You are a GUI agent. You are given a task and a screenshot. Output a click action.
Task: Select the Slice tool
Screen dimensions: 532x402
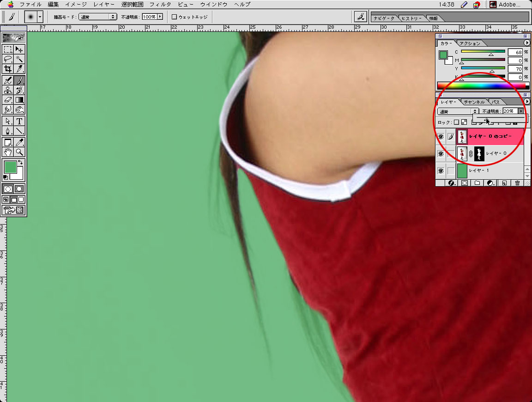[x=19, y=69]
